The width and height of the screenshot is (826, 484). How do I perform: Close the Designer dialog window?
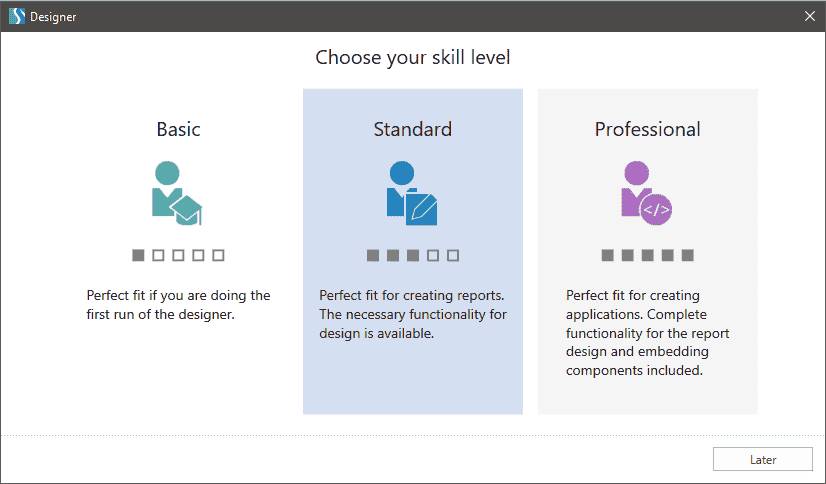(x=810, y=16)
